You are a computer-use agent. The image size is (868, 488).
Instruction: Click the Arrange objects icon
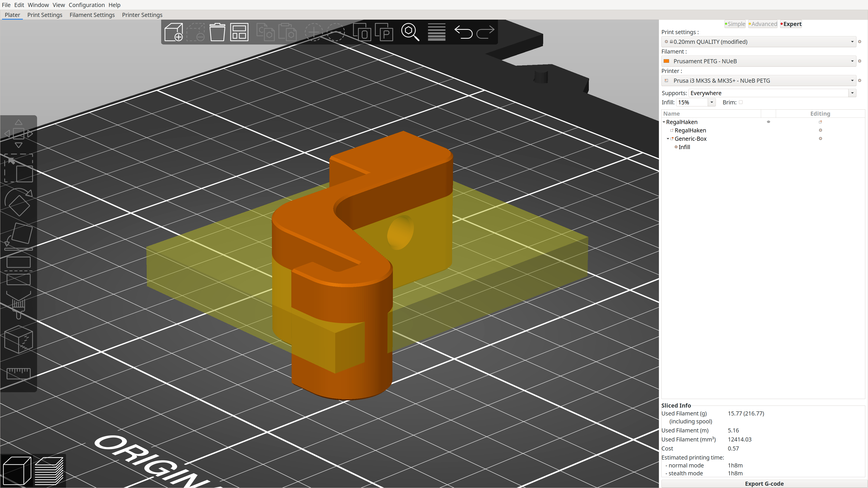[x=239, y=32]
